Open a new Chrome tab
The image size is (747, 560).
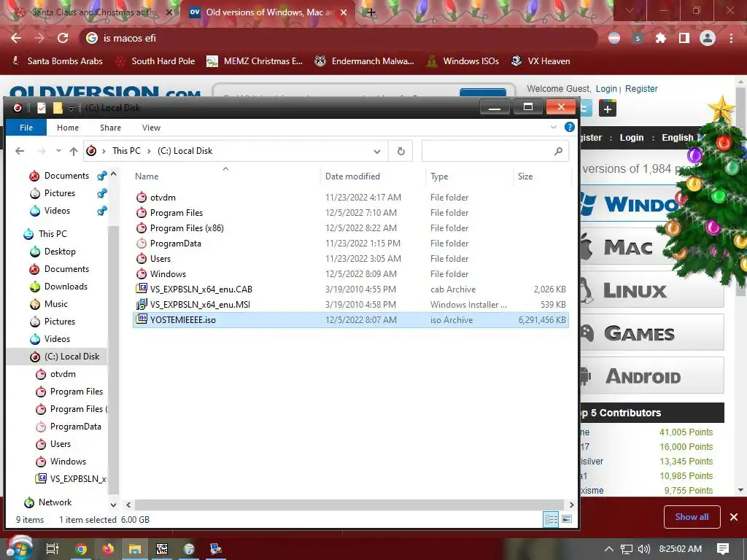point(371,12)
